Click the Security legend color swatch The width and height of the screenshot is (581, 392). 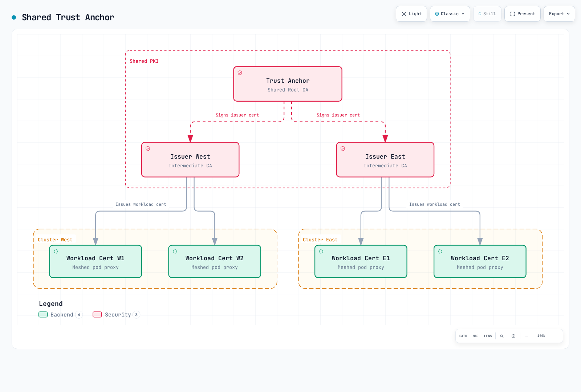tap(97, 315)
